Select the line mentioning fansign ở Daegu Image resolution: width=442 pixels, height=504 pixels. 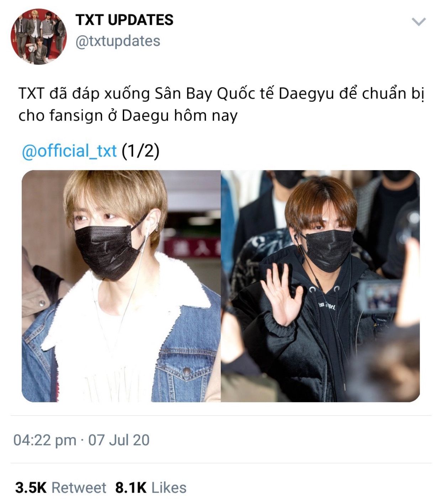128,116
